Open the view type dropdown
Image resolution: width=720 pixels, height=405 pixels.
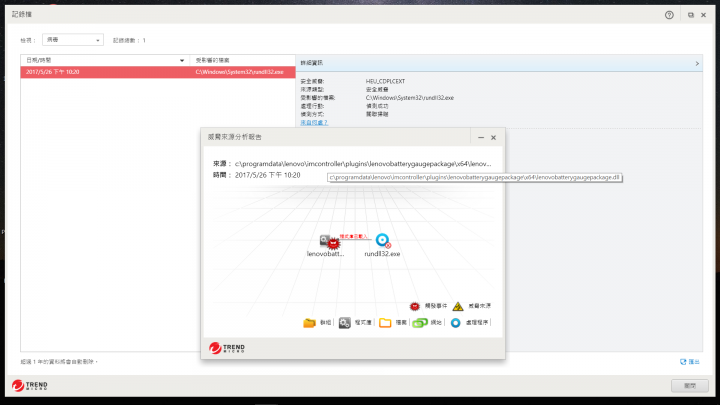pos(73,40)
